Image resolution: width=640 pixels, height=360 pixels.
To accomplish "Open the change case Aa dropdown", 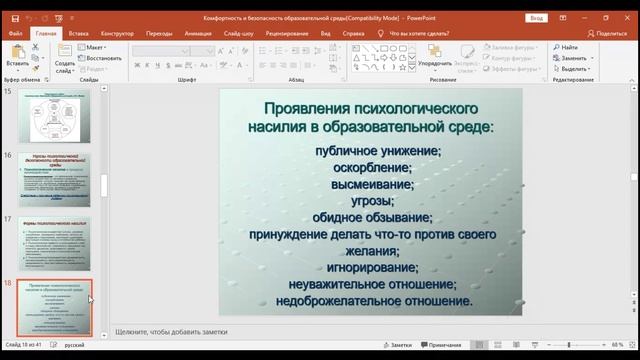I will (x=205, y=65).
